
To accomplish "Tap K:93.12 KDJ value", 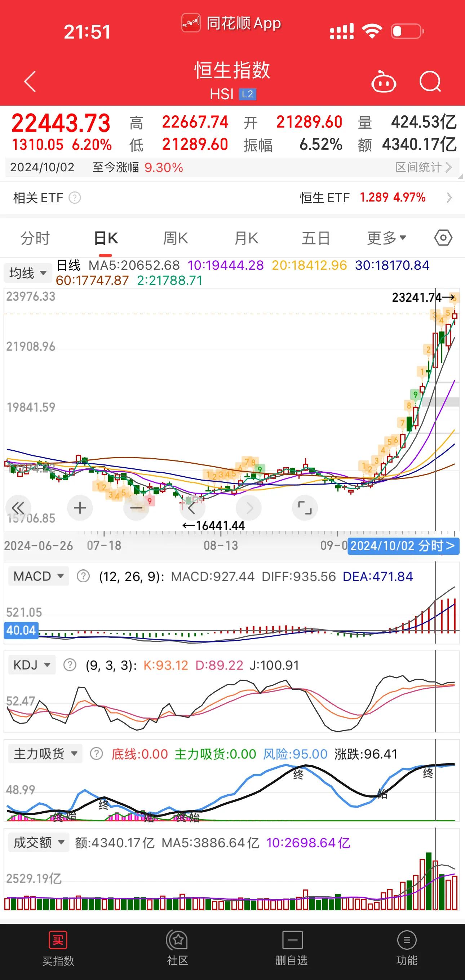I will tap(166, 665).
